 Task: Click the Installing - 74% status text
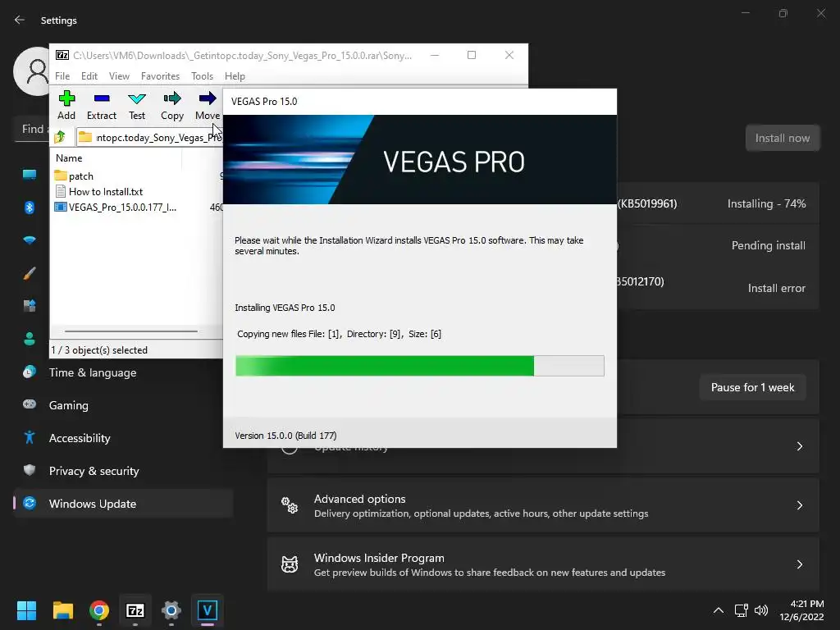point(766,203)
